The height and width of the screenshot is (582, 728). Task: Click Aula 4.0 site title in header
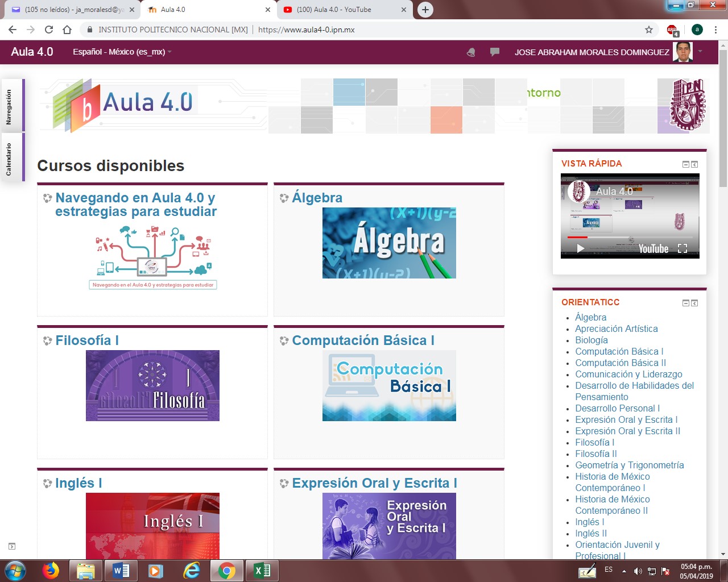point(32,52)
